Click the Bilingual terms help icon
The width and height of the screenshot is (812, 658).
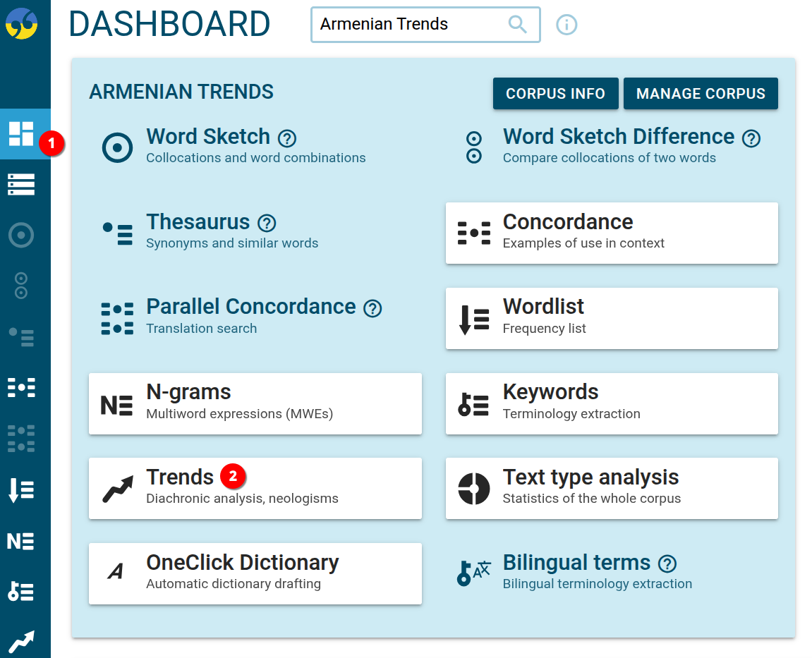(667, 563)
